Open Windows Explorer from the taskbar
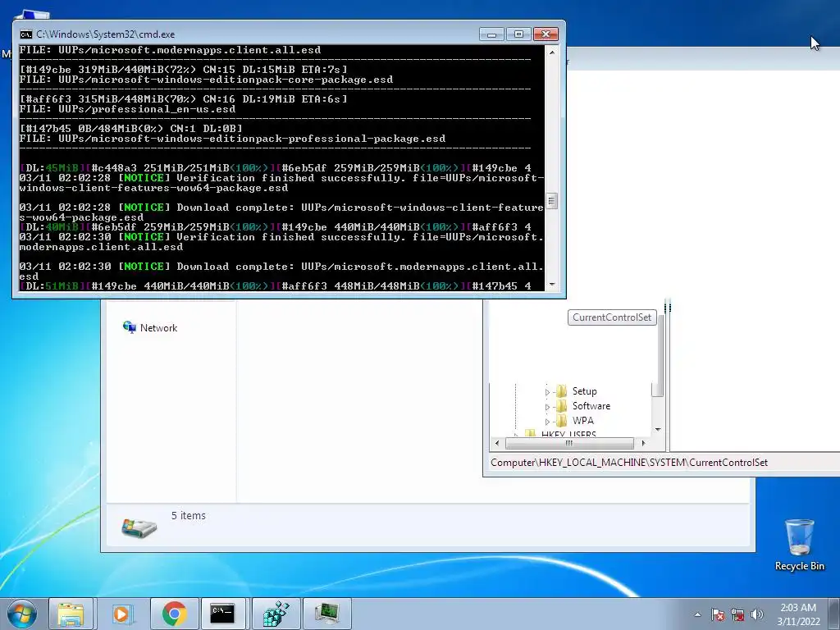The height and width of the screenshot is (630, 840). click(71, 614)
